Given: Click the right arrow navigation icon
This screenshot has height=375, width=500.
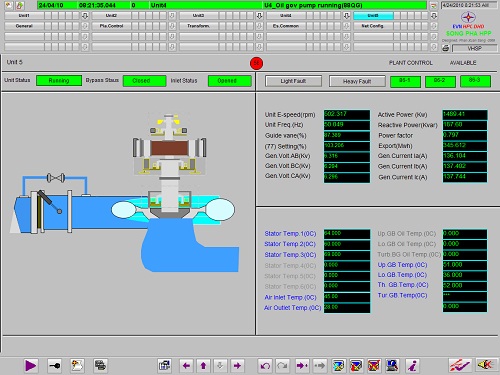Looking at the screenshot, I should pyautogui.click(x=237, y=366).
